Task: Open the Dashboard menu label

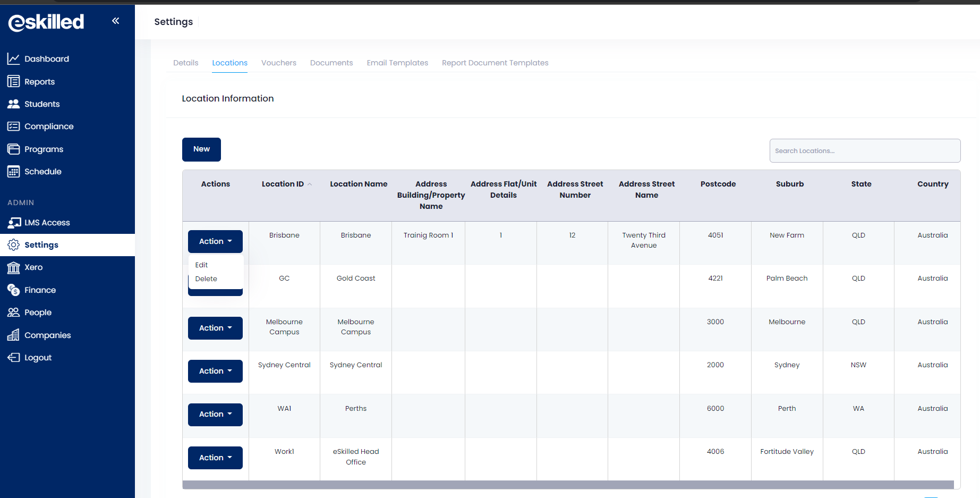Action: 47,59
